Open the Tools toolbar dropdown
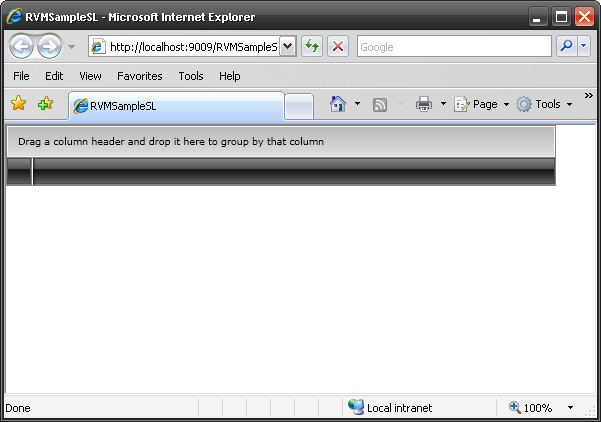The width and height of the screenshot is (601, 422). click(x=545, y=104)
